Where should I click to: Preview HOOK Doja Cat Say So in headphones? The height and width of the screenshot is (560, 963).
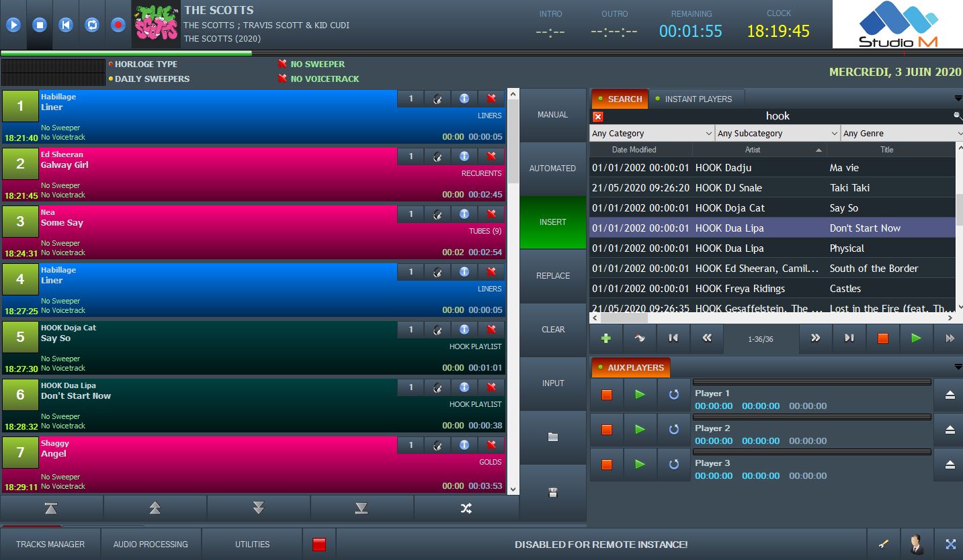(x=437, y=330)
